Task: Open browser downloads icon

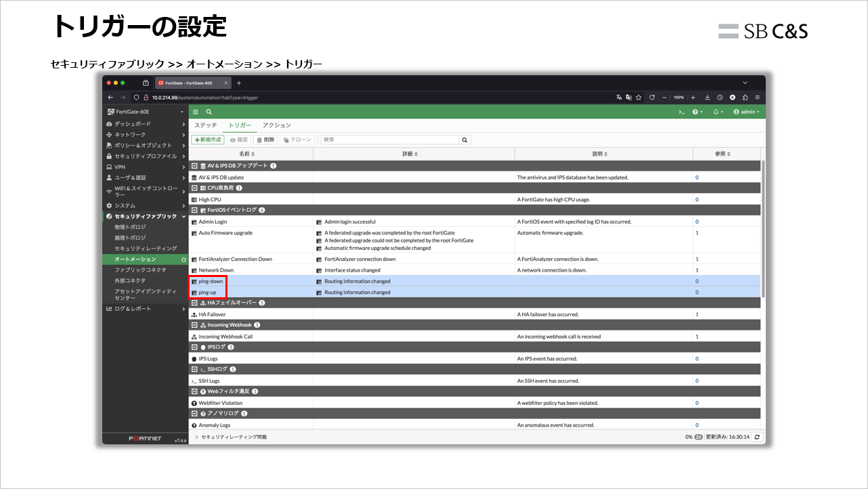Action: pyautogui.click(x=708, y=98)
